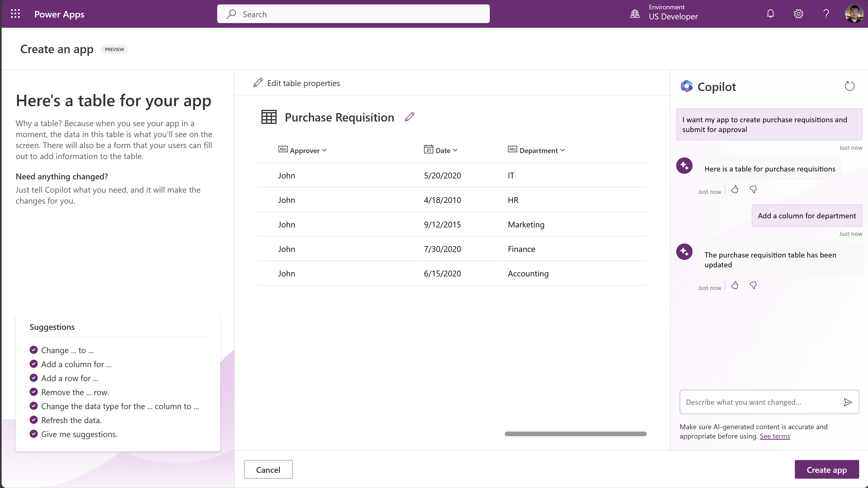This screenshot has height=488, width=868.
Task: Give thumbs down to the updated table reply
Action: point(753,285)
